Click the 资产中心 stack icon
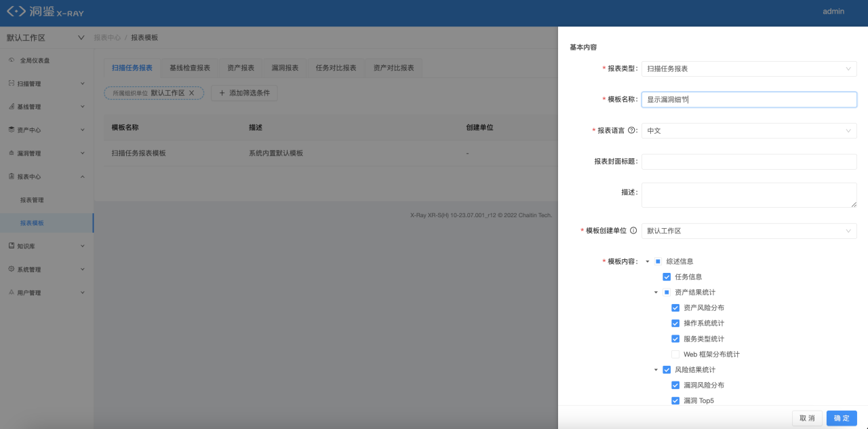 click(x=11, y=130)
